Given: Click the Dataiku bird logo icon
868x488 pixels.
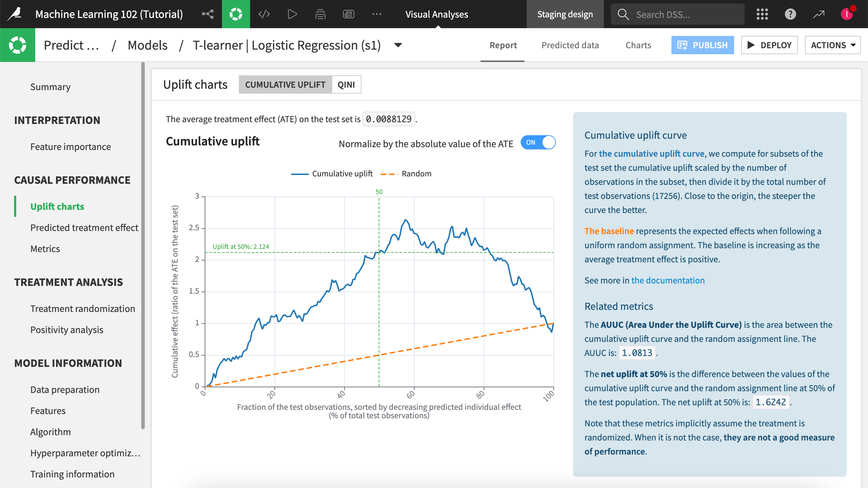Looking at the screenshot, I should click(x=15, y=14).
